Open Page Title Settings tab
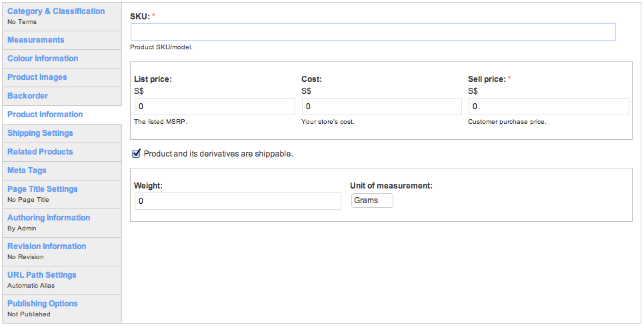The image size is (644, 327). click(x=61, y=194)
